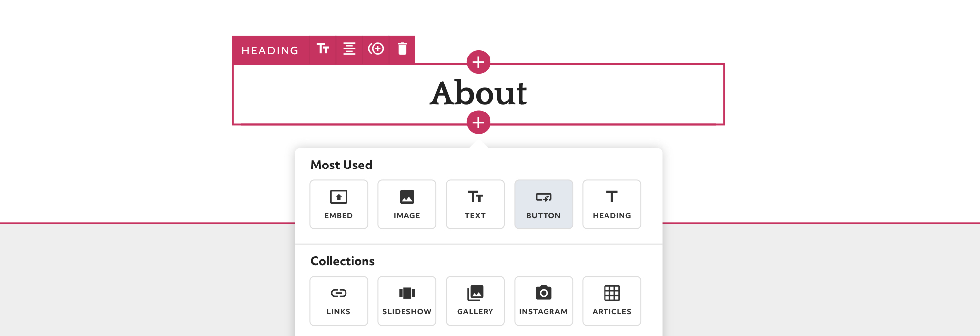Add a Heading block from Most Used

[x=611, y=204]
